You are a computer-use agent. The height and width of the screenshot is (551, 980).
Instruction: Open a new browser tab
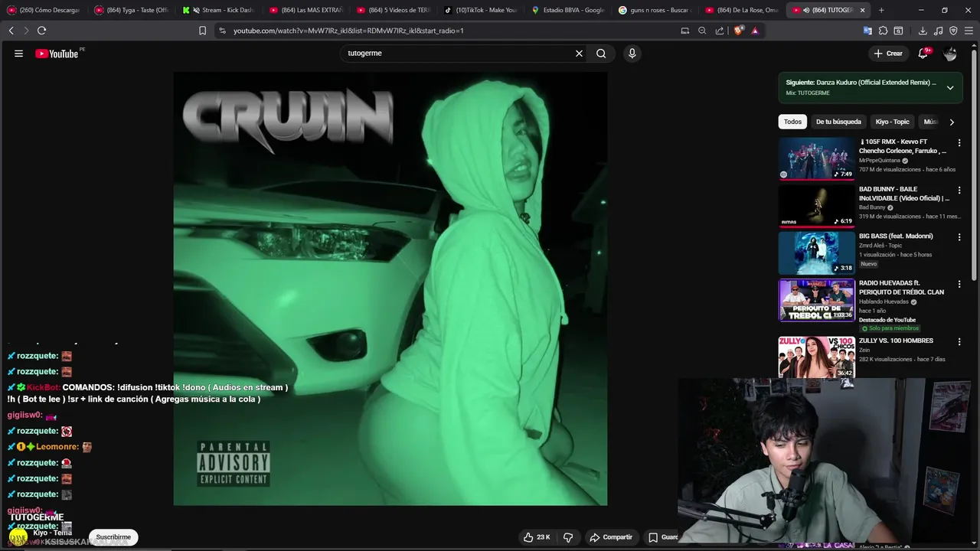[881, 10]
